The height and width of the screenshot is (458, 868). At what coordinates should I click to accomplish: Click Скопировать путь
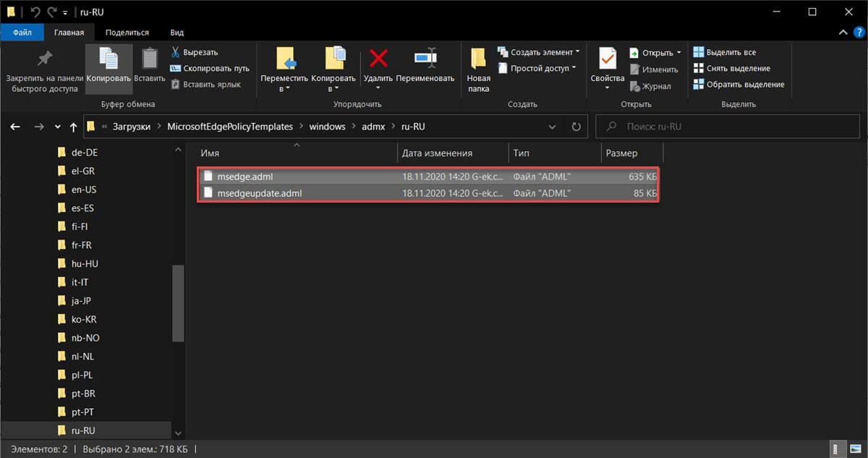click(x=210, y=68)
